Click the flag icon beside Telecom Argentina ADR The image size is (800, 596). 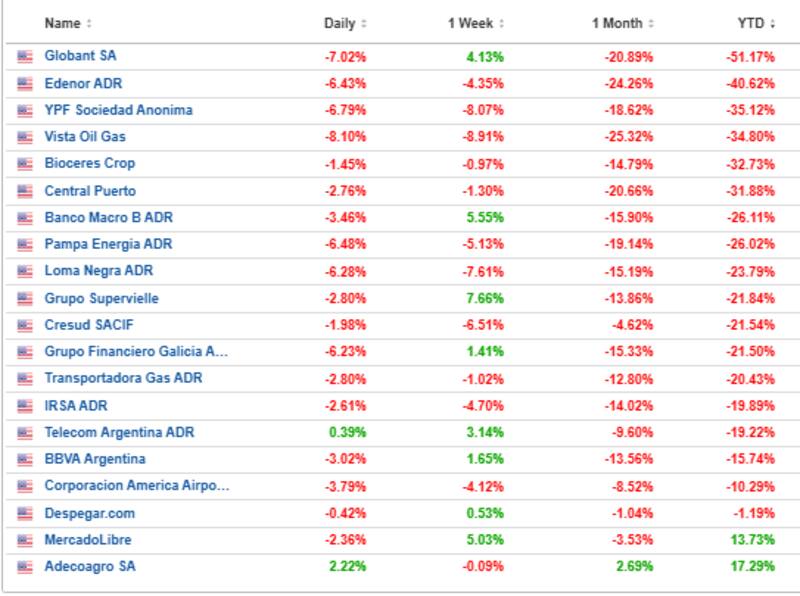click(x=25, y=433)
